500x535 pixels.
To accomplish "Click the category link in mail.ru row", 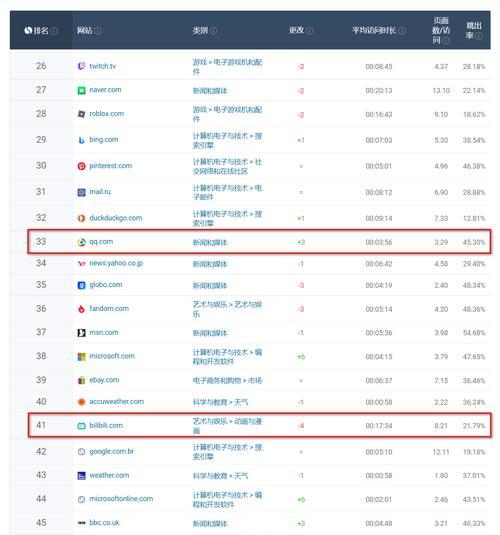I will click(x=227, y=192).
